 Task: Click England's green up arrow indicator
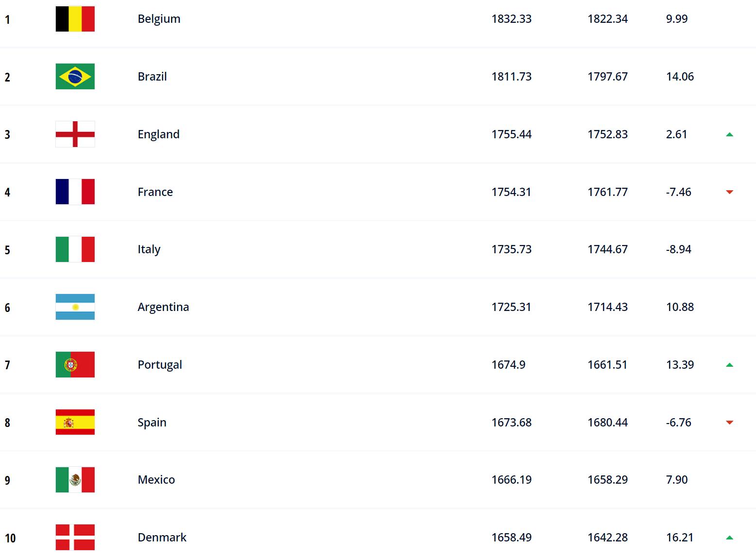(729, 134)
